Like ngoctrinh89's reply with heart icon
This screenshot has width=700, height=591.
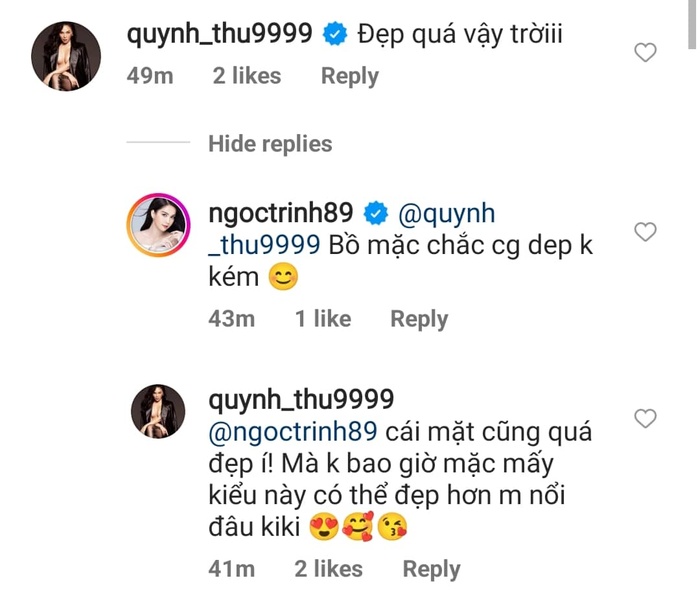pos(646,232)
